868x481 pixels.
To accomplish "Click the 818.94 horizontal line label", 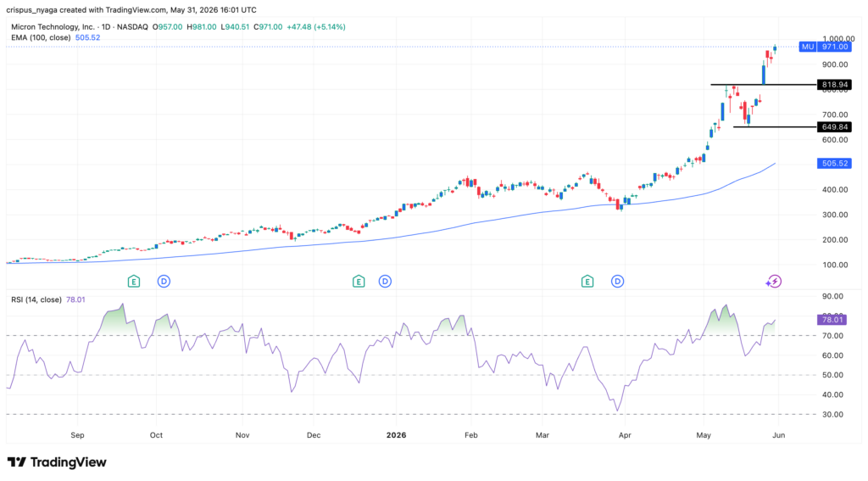I will 834,85.
